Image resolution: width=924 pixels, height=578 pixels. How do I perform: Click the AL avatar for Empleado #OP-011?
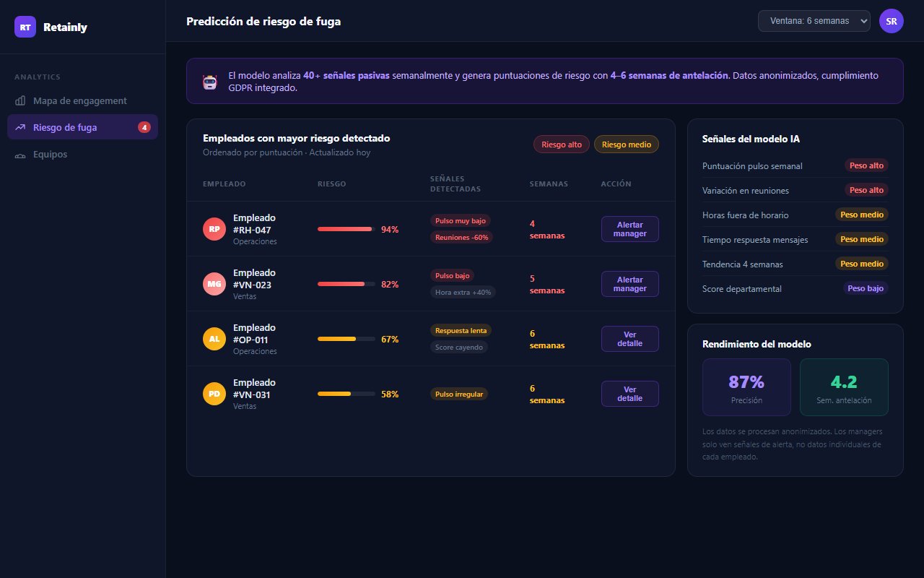[214, 339]
